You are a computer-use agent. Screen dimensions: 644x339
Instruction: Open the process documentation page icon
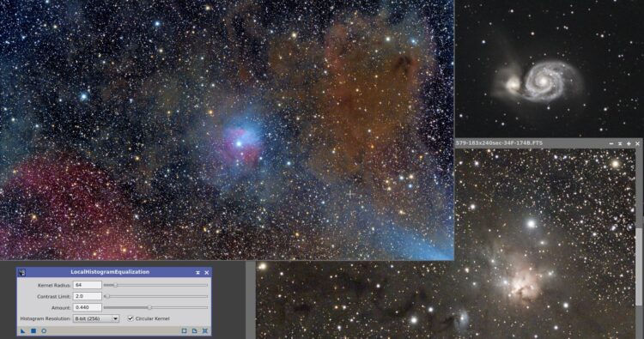[195, 330]
